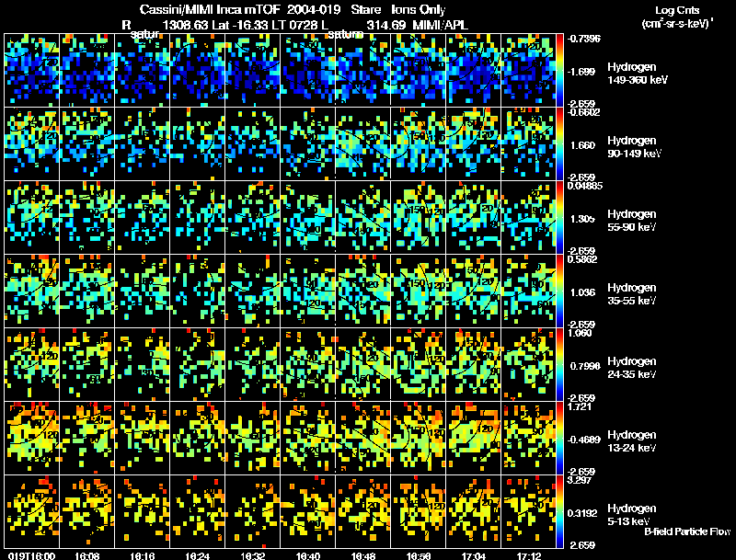
Task: Click the 16:24 time axis label
Action: (x=198, y=555)
